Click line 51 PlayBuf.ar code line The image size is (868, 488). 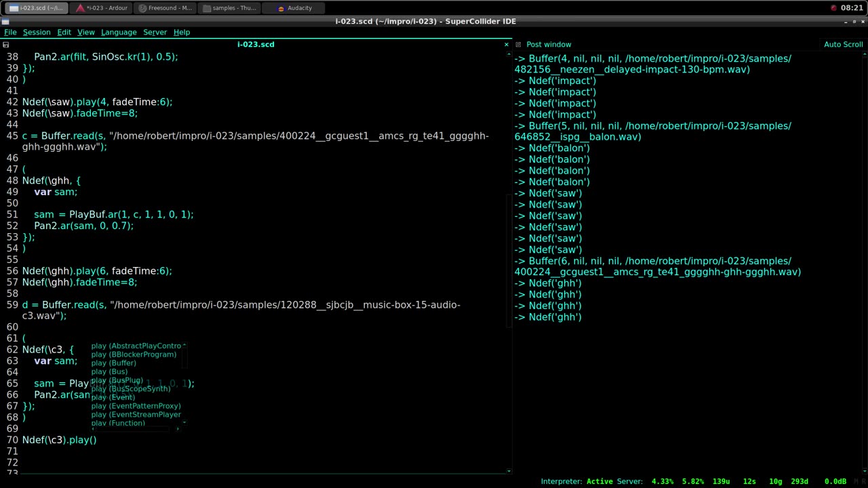coord(114,214)
